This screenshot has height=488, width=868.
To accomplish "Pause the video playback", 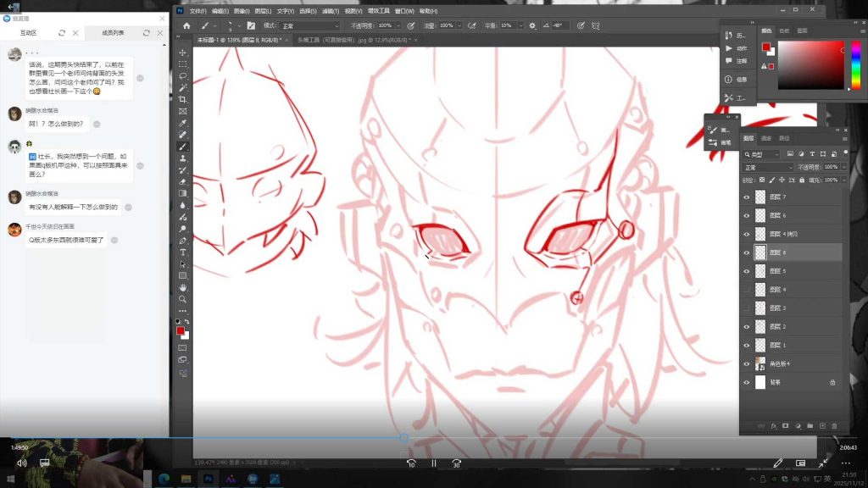I will pos(433,463).
